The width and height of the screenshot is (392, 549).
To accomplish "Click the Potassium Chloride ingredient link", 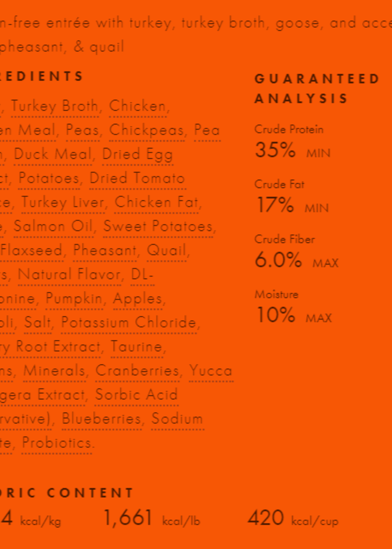I will coord(129,323).
